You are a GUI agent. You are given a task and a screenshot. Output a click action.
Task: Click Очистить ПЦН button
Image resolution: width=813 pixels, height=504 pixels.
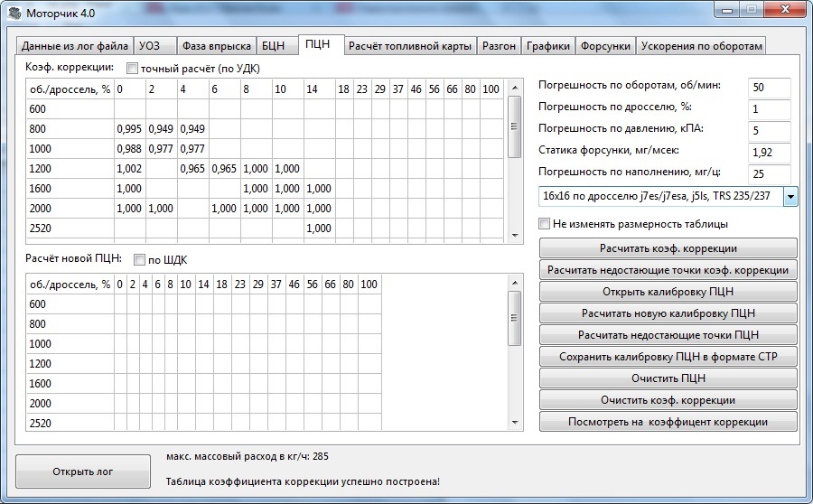point(668,378)
